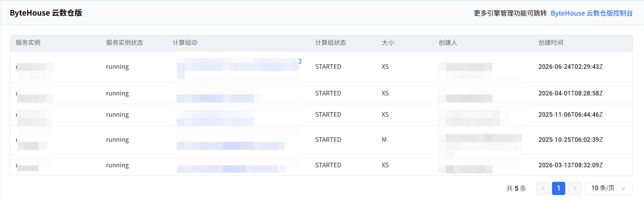Click the timestamp 2025-11-06T06:44:46Z
This screenshot has width=644, height=200.
570,114
